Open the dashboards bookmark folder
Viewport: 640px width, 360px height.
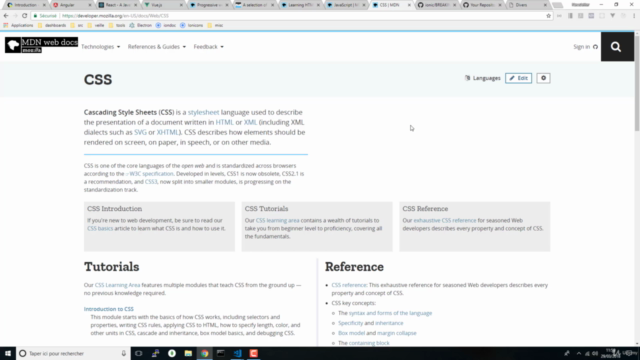point(52,25)
